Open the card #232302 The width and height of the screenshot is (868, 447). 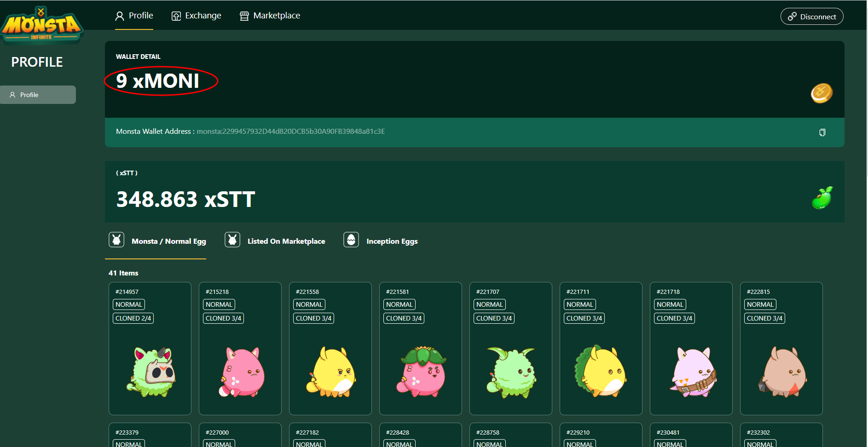point(781,435)
